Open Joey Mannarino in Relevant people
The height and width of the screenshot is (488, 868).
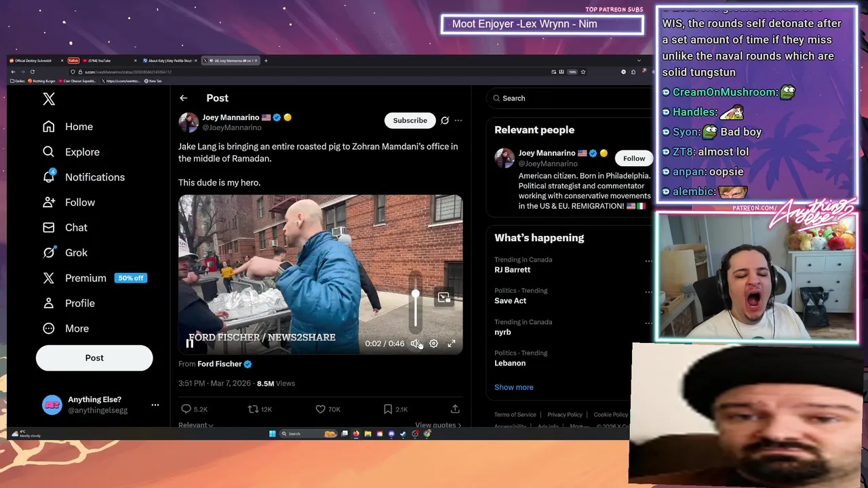click(547, 153)
